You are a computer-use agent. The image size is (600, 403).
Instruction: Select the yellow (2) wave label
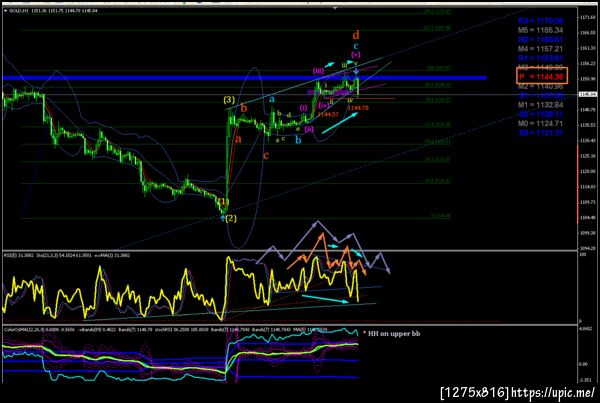231,219
